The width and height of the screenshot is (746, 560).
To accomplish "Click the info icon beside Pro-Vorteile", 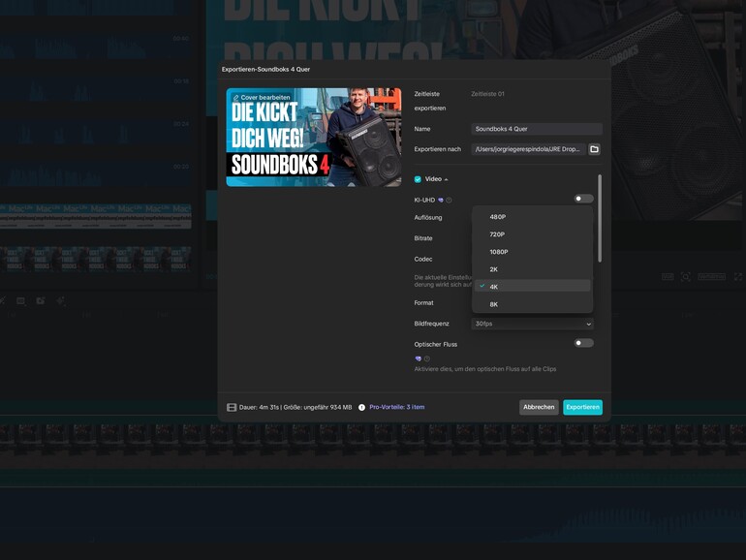I will click(x=361, y=407).
